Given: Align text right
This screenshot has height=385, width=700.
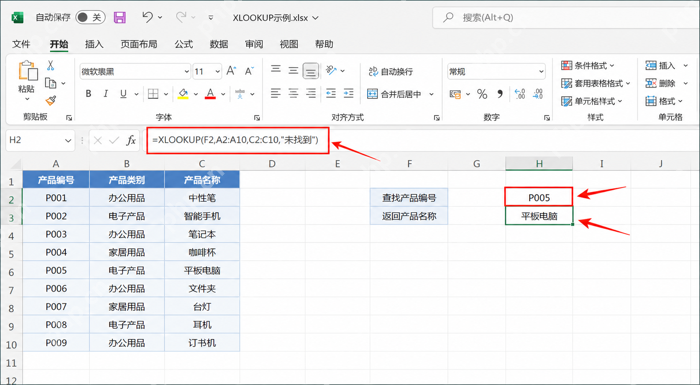Looking at the screenshot, I should (x=311, y=93).
